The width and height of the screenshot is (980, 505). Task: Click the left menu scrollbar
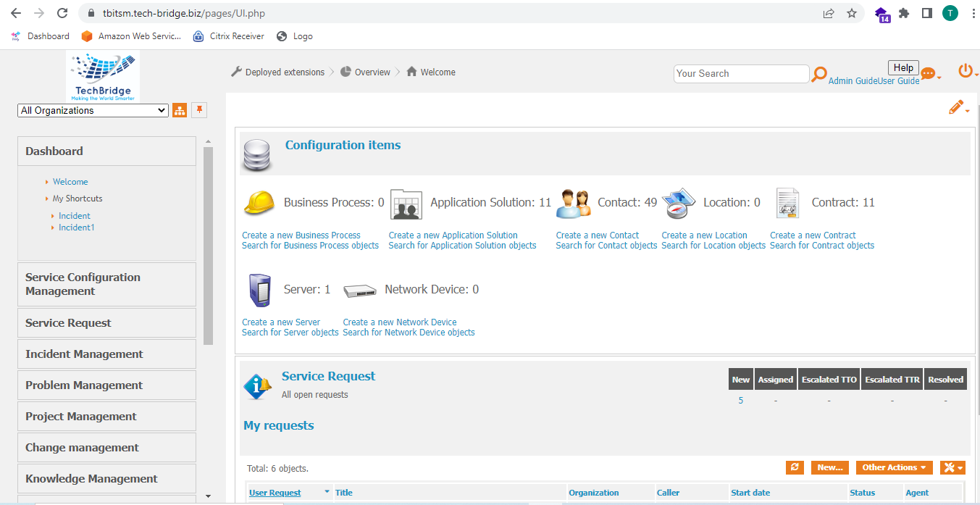point(209,246)
